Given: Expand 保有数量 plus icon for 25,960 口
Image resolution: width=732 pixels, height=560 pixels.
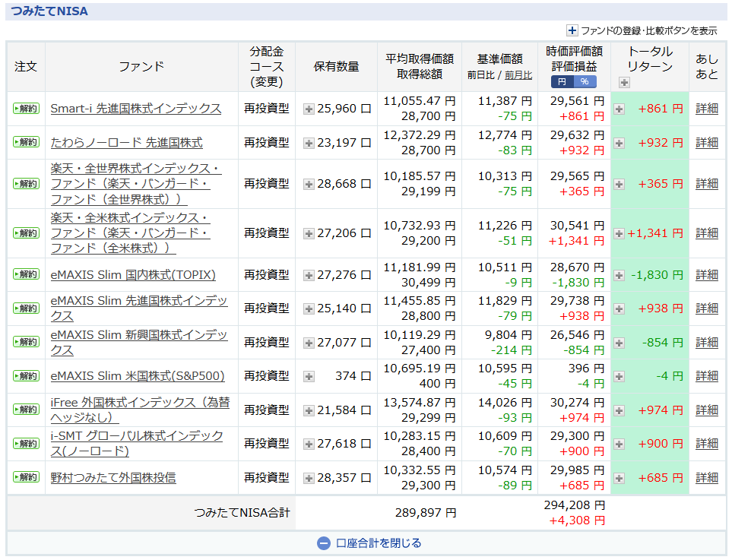Looking at the screenshot, I should (309, 109).
